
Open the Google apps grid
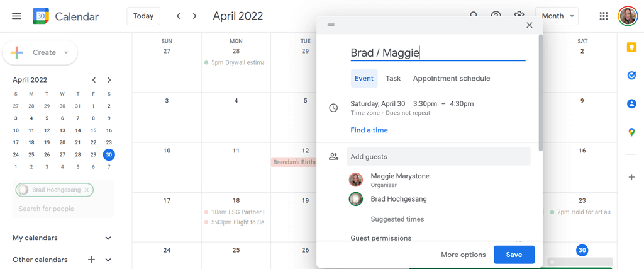[604, 16]
